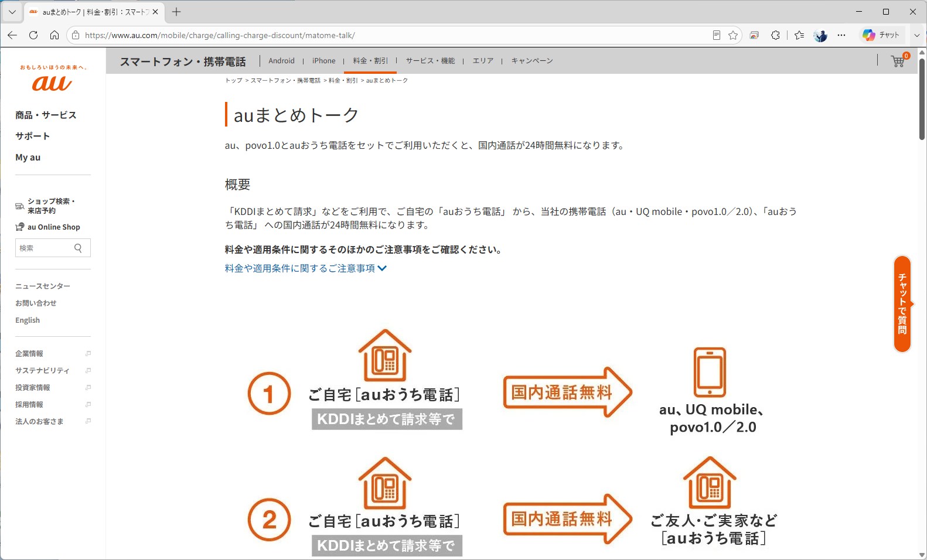Open ニュースセンター link
The width and height of the screenshot is (927, 560).
pyautogui.click(x=43, y=286)
